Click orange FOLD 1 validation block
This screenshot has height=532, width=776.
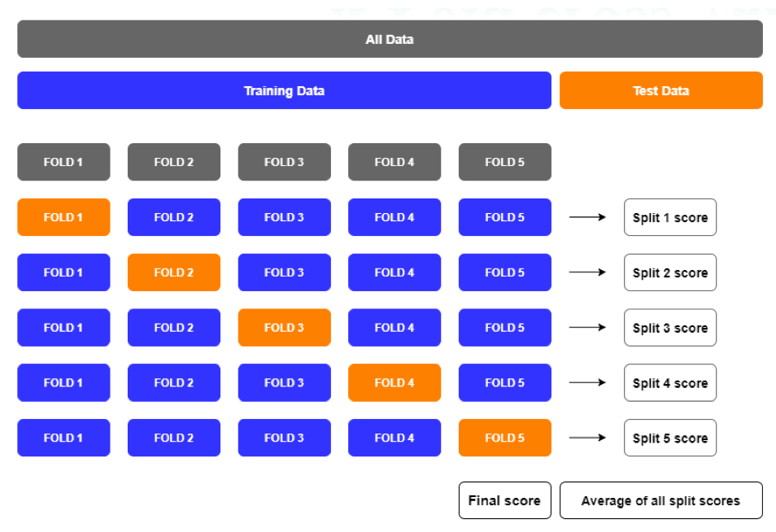coord(63,217)
